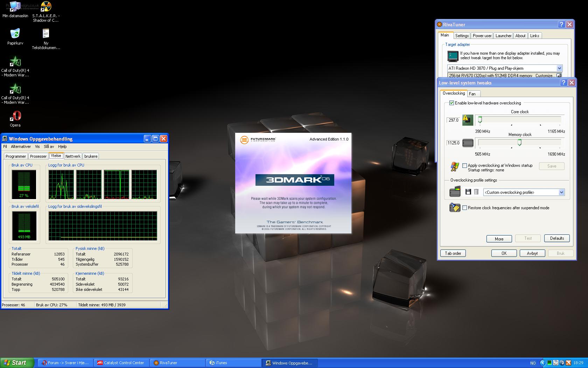This screenshot has width=588, height=368.
Task: Switch to RivaTuner taskbar item
Action: click(x=177, y=363)
